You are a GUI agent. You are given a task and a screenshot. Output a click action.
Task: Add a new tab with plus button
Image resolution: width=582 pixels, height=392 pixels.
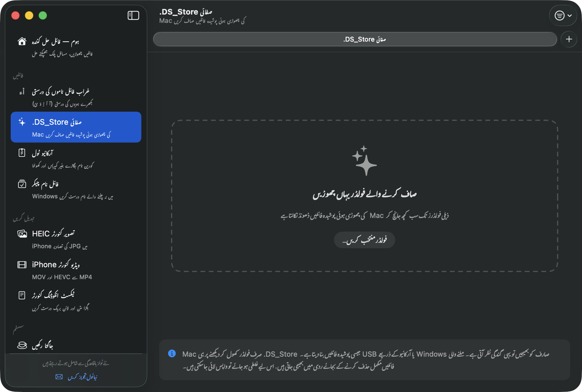tap(569, 39)
